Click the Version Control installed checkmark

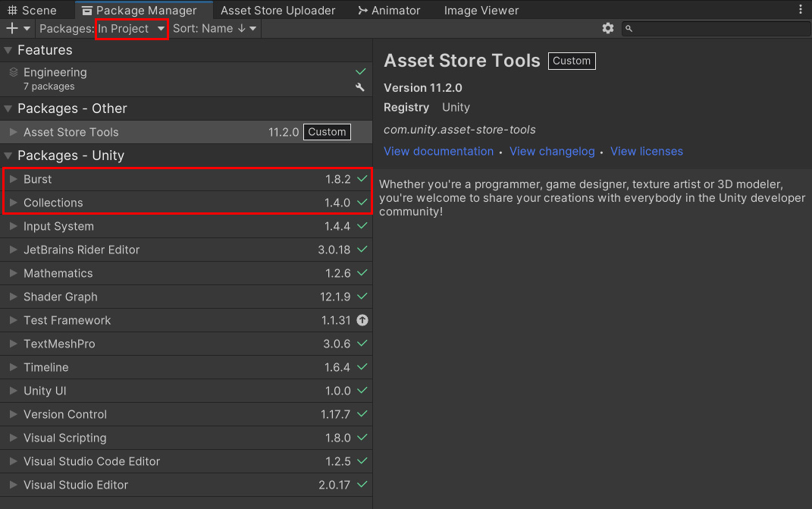(362, 413)
